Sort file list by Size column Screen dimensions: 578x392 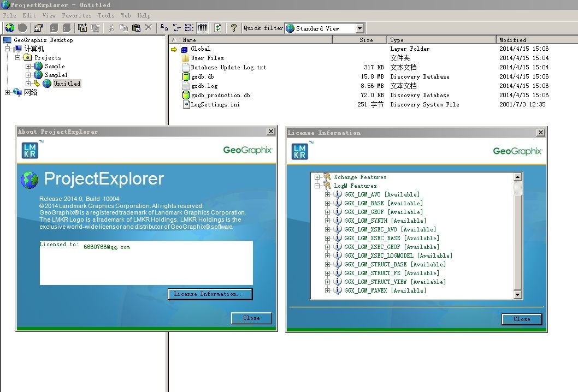pos(360,40)
